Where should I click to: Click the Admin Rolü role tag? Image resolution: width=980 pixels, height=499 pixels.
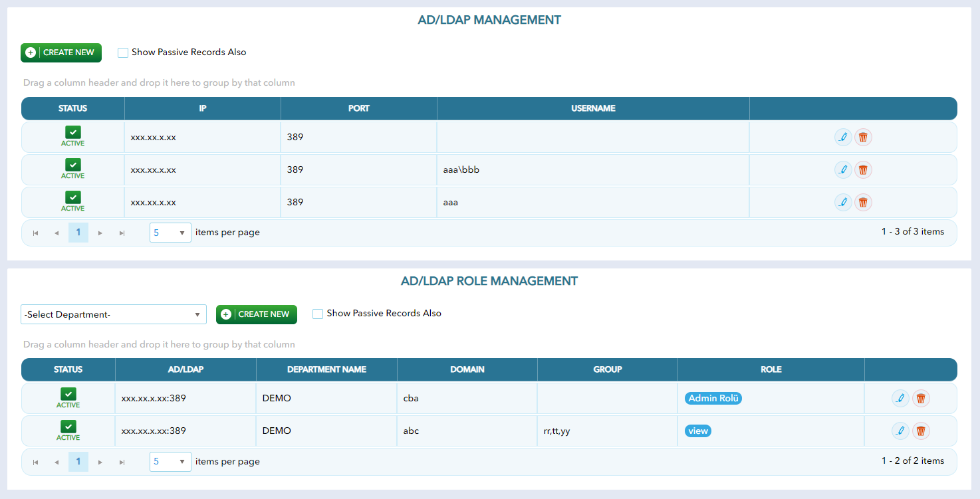713,399
